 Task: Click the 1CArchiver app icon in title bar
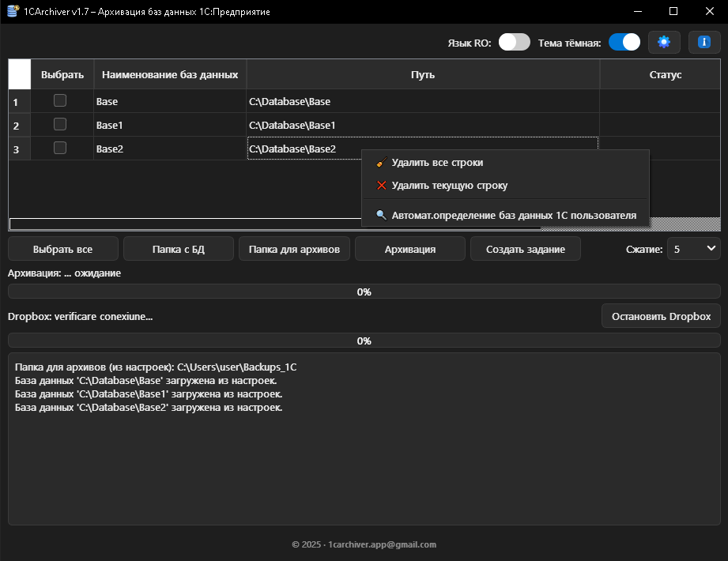pos(12,11)
